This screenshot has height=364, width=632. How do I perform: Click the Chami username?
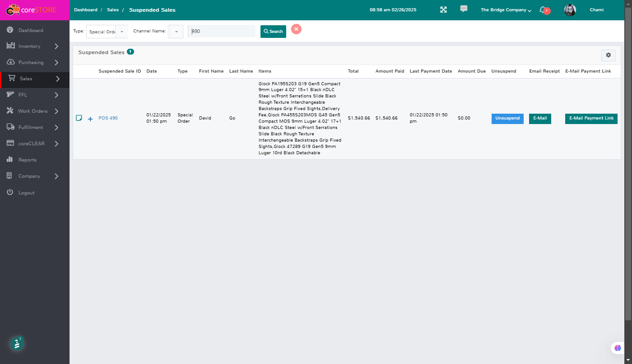[x=597, y=10]
